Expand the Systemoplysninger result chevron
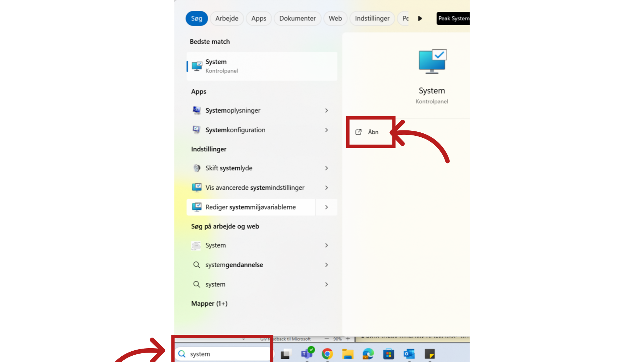 point(326,111)
